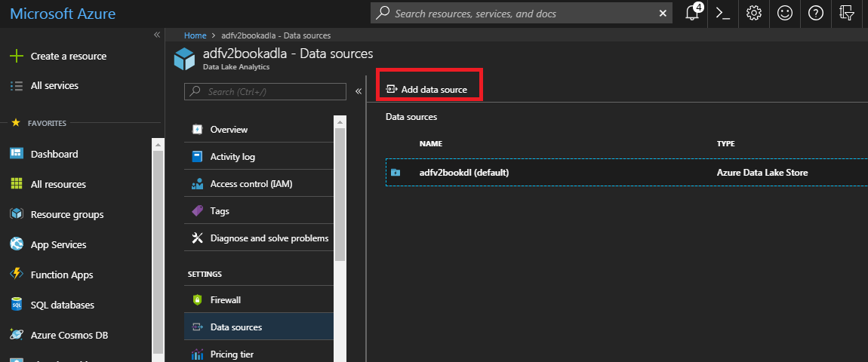Click the All services list icon

click(x=17, y=86)
